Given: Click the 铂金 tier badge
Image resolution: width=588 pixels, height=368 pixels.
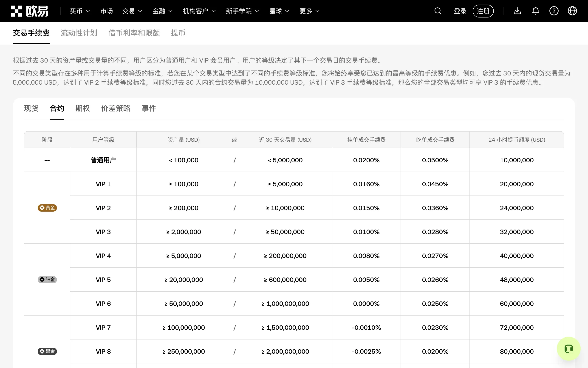Looking at the screenshot, I should (x=47, y=279).
